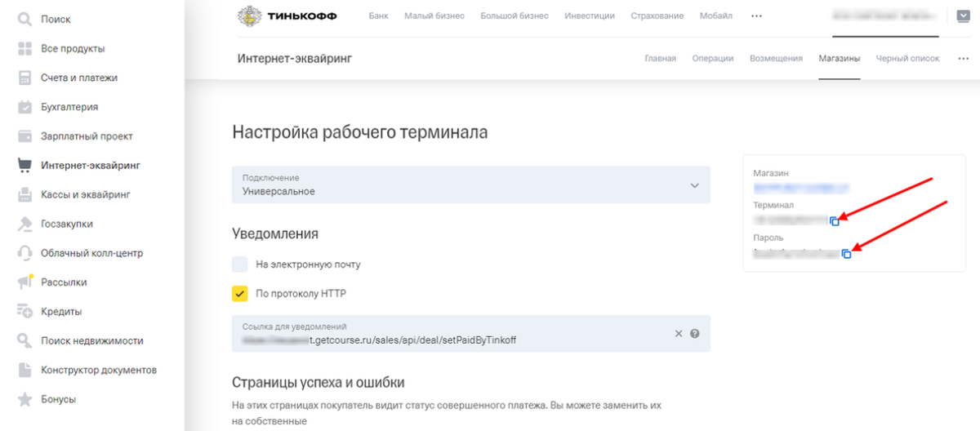Click the Интернет-эквайринг shopping cart icon
Viewport: 980px width, 431px height.
[x=24, y=165]
